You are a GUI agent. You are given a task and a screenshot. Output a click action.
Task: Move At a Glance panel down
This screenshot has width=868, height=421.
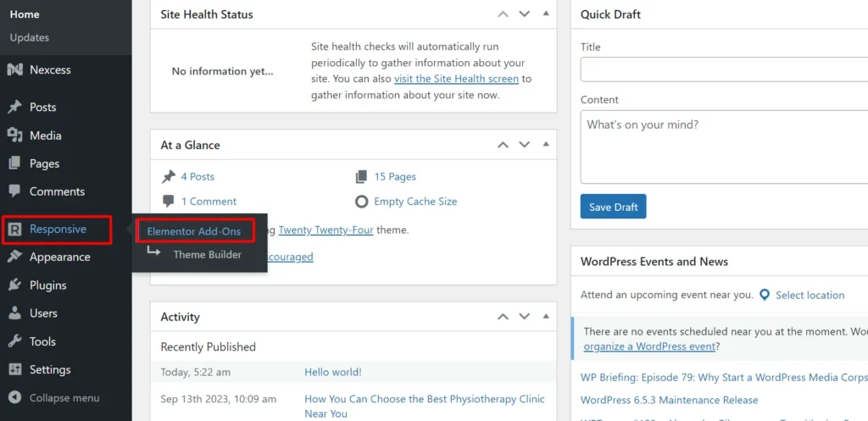(x=524, y=145)
